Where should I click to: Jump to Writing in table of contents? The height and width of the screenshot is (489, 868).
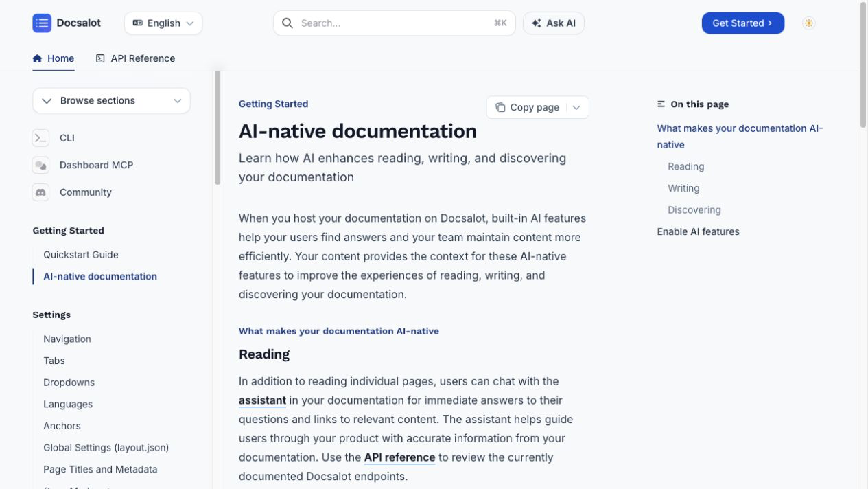[x=683, y=188]
